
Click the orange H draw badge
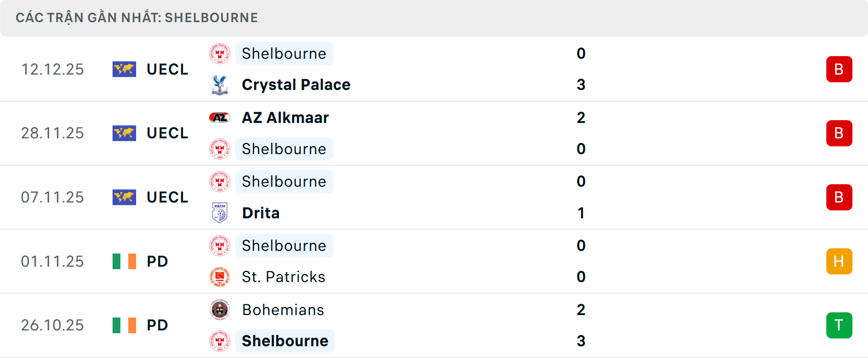click(x=839, y=261)
